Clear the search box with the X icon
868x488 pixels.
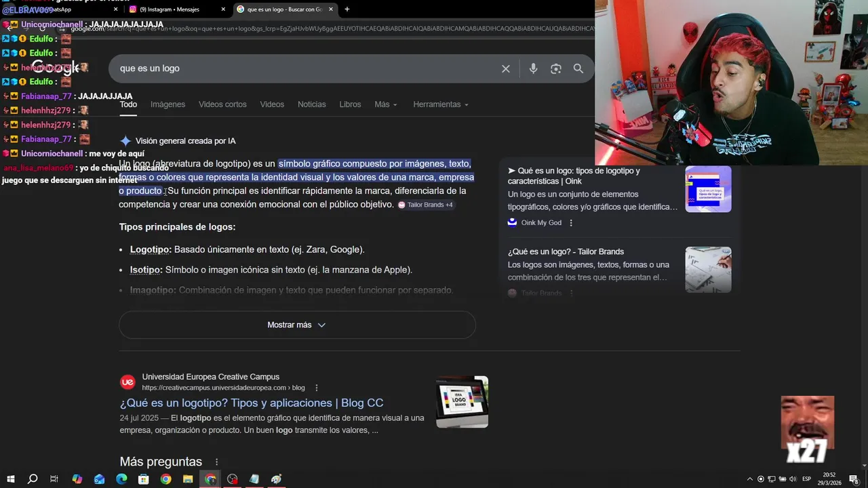tap(505, 68)
